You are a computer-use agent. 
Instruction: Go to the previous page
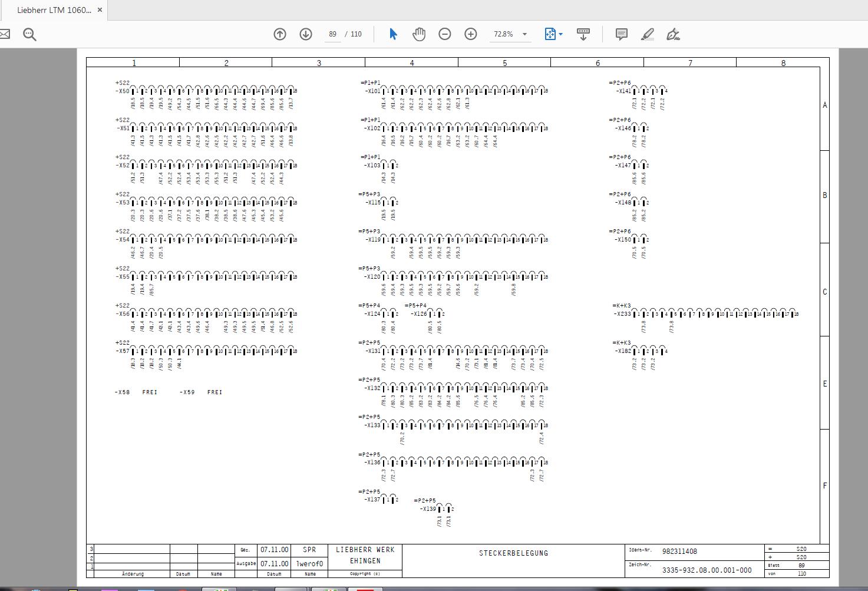pos(280,34)
